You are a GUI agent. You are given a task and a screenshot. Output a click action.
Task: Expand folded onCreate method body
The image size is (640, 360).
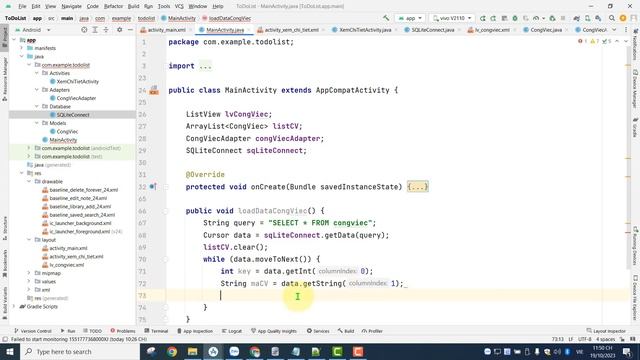(418, 187)
